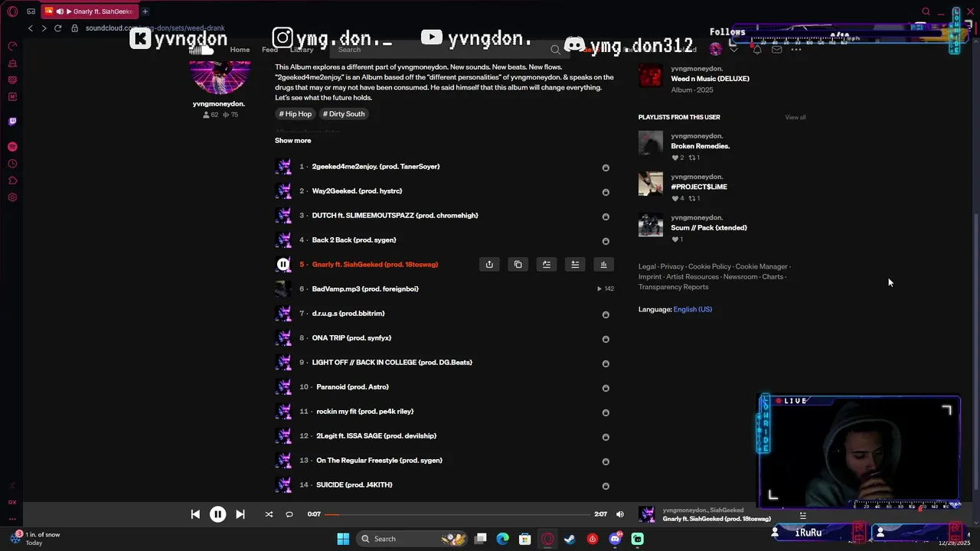The height and width of the screenshot is (551, 980).
Task: Open Steam from Windows taskbar
Action: click(570, 539)
